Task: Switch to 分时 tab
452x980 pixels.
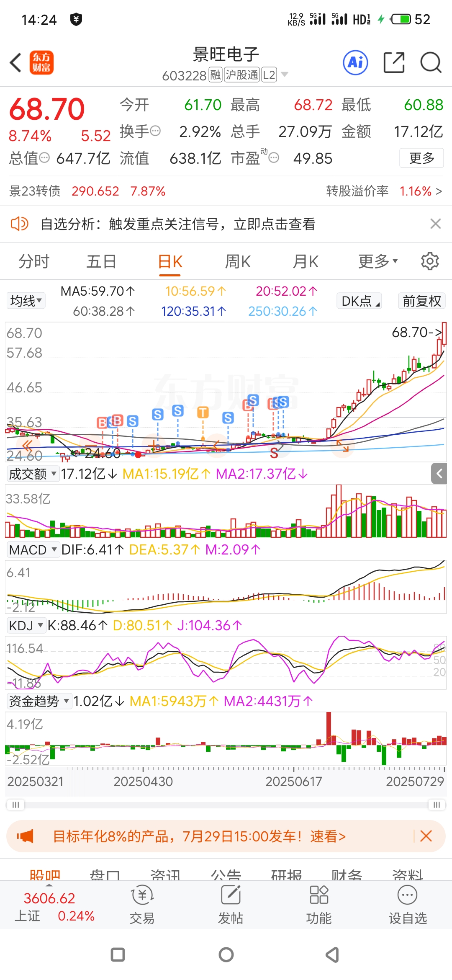Action: pyautogui.click(x=34, y=261)
